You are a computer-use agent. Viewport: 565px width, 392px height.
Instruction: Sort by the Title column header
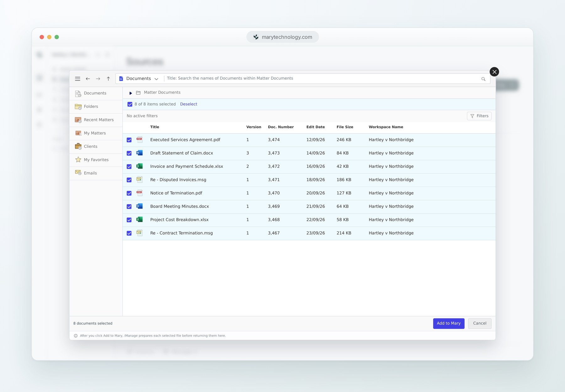click(x=154, y=127)
